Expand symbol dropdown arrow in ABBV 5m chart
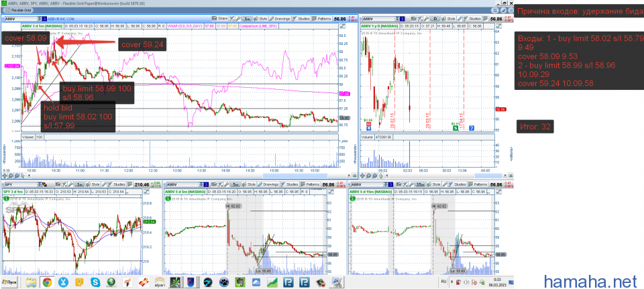The width and height of the screenshot is (644, 289). tap(201, 184)
